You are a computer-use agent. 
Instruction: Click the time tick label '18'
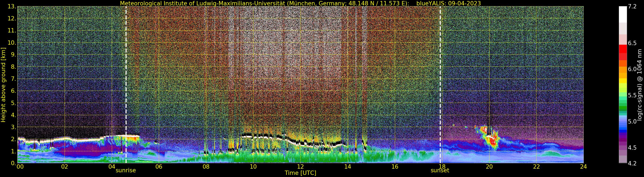coord(442,167)
